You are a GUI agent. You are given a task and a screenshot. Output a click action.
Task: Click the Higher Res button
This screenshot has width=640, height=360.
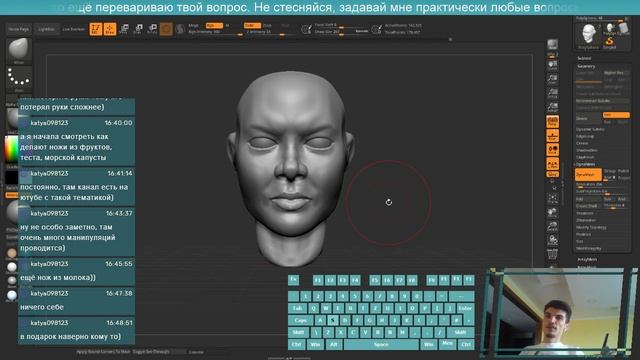pos(616,73)
